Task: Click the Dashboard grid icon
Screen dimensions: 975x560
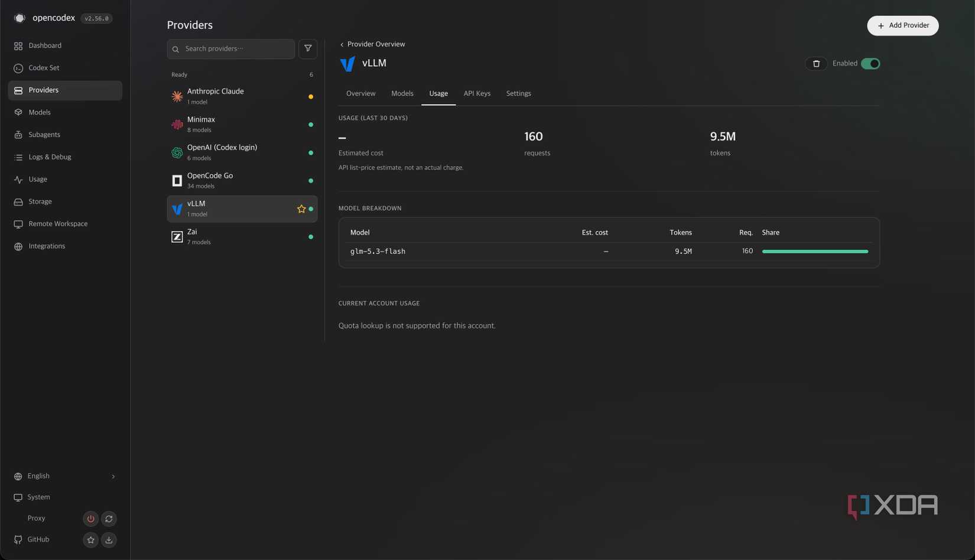Action: 18,46
